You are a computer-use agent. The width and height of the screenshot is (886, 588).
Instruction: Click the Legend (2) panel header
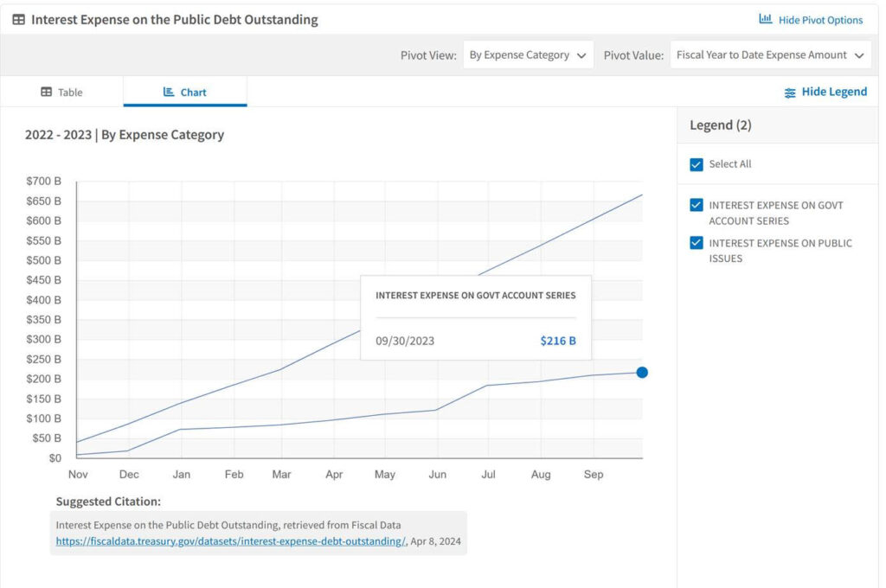click(721, 125)
